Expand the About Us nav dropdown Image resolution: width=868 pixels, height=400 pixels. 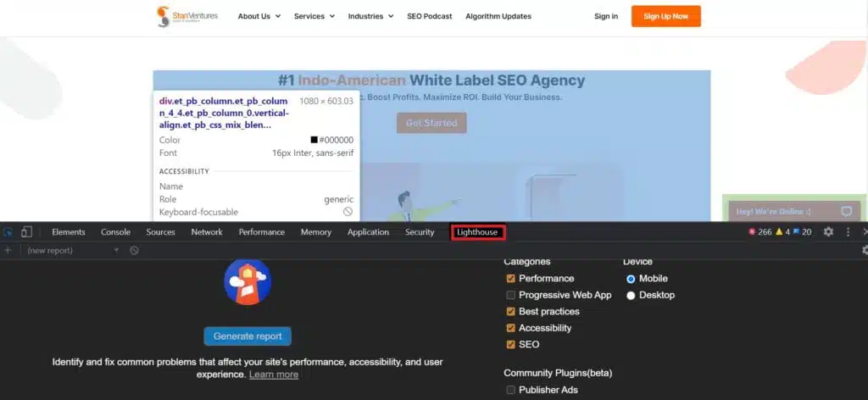259,16
